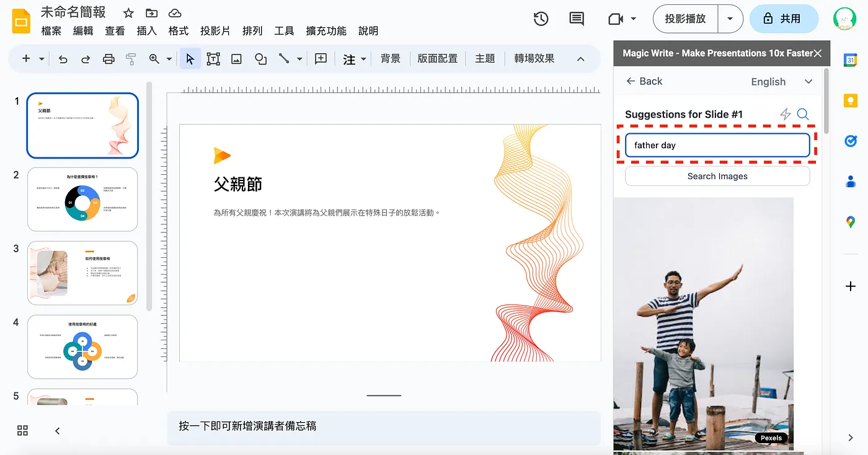The height and width of the screenshot is (455, 868).
Task: Collapse the toolbar with the up chevron
Action: (x=580, y=59)
